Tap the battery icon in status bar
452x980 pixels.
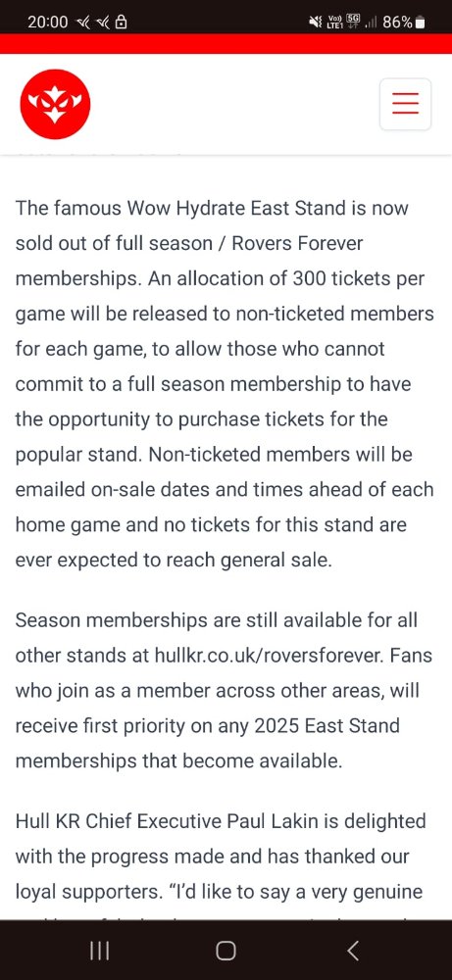pyautogui.click(x=420, y=23)
